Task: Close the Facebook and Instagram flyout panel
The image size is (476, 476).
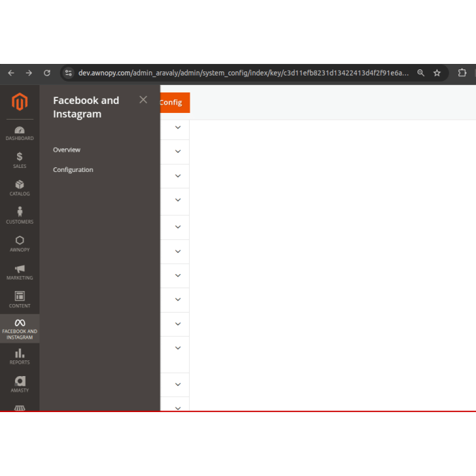Action: [143, 100]
